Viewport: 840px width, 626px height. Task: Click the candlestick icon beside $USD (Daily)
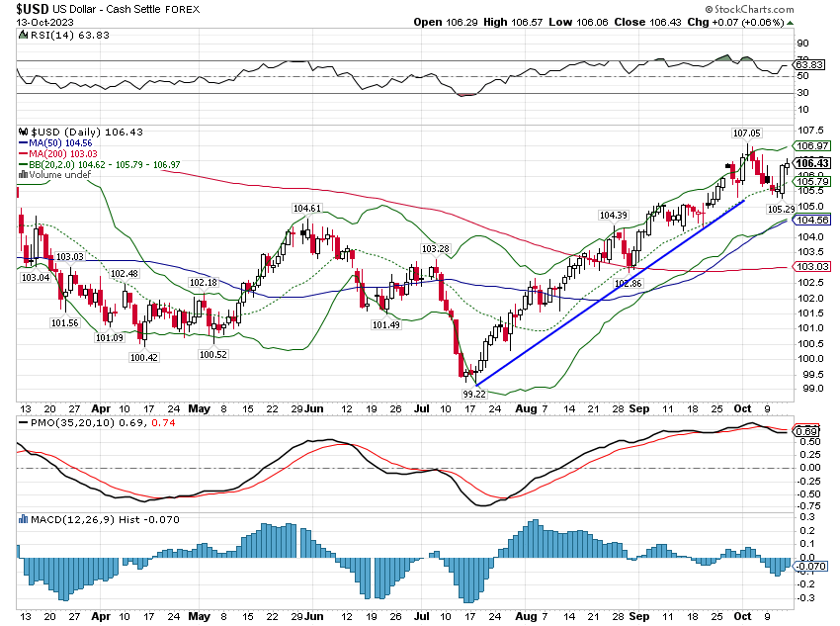(x=24, y=132)
